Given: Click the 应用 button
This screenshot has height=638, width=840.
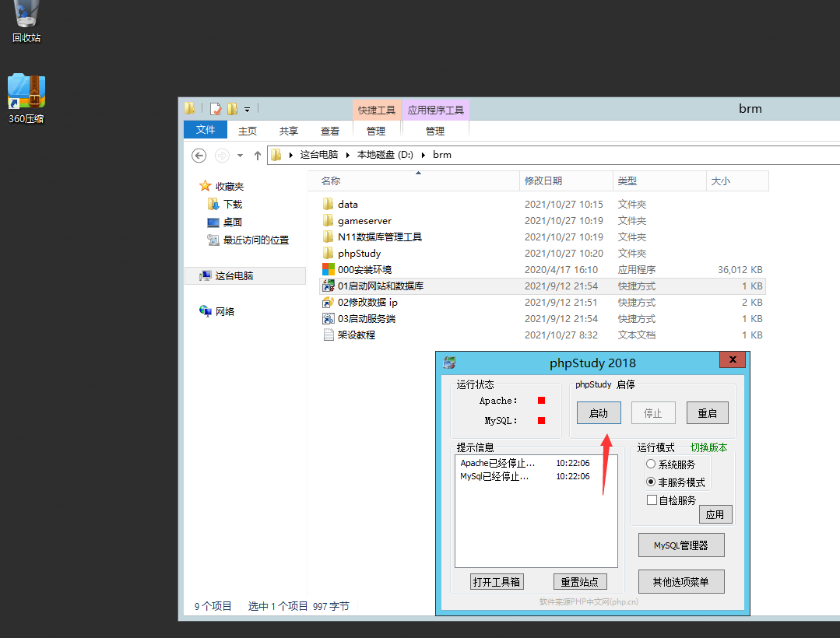Looking at the screenshot, I should [715, 514].
